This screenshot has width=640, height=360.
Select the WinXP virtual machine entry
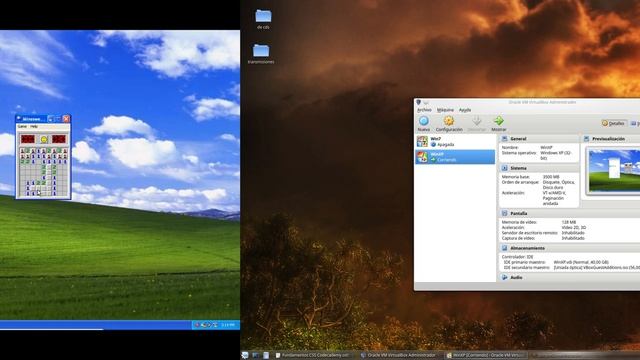tap(455, 157)
